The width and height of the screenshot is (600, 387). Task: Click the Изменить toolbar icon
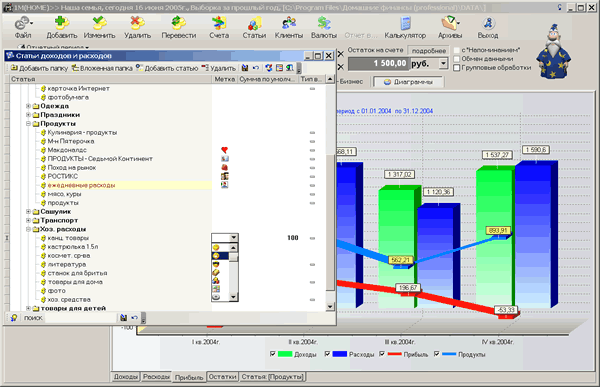(99, 23)
